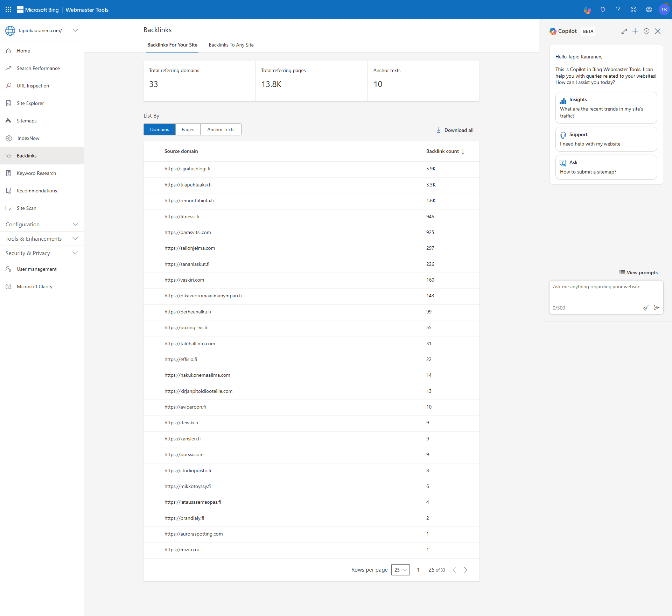This screenshot has width=672, height=616.
Task: Choose the Support prompt card
Action: coord(606,139)
